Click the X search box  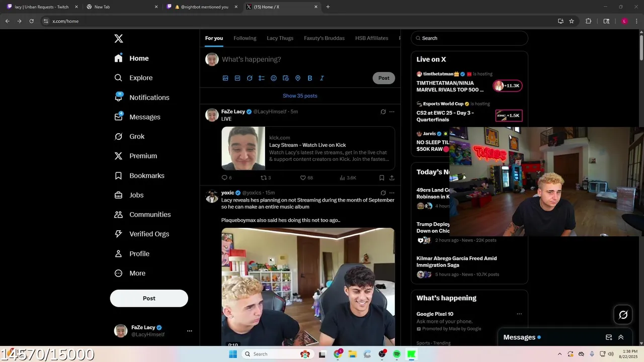coord(469,38)
